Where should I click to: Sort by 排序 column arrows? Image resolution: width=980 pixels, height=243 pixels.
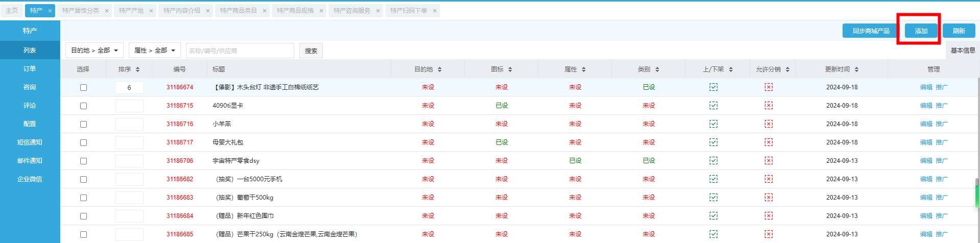[x=137, y=69]
